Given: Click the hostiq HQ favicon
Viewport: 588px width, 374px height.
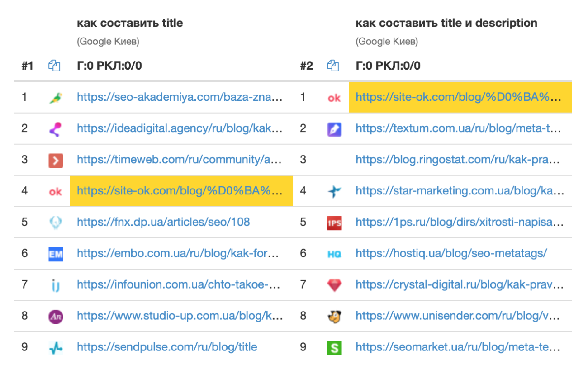Looking at the screenshot, I should click(335, 254).
